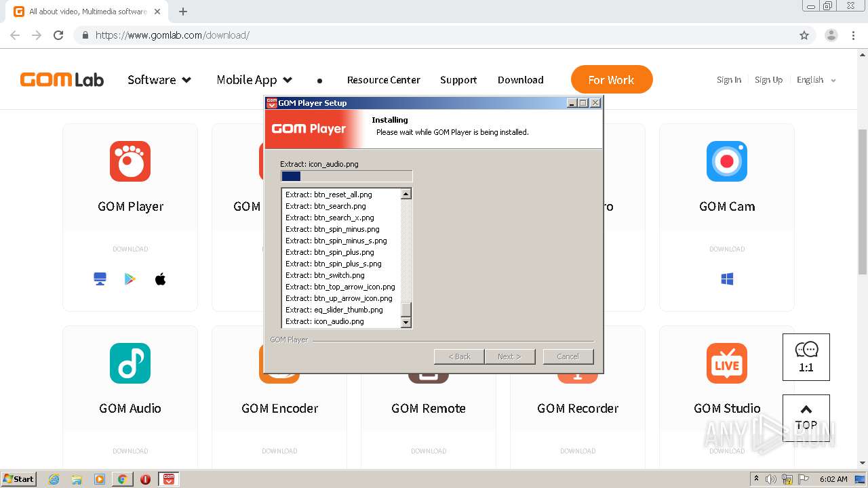Open the English language selector
The width and height of the screenshot is (868, 488).
click(x=816, y=80)
